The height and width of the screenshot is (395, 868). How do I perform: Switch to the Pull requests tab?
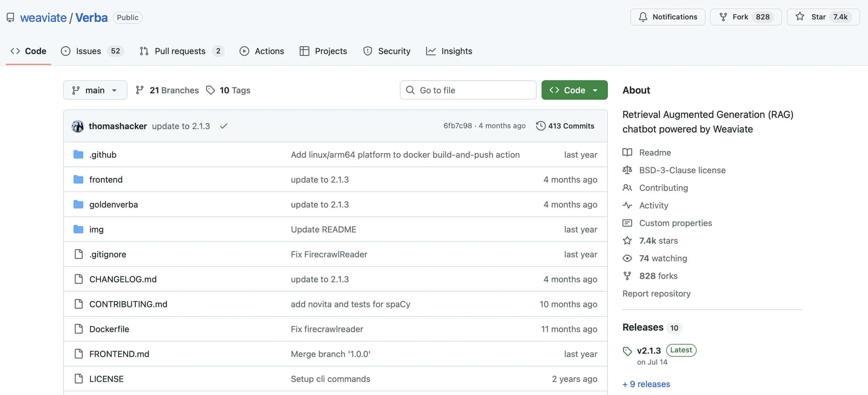coord(180,51)
